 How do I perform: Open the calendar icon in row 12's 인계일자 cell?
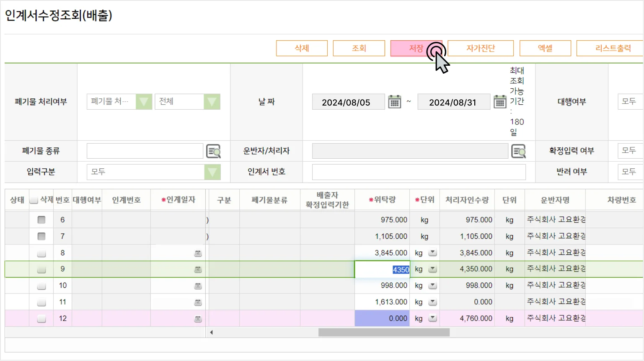tap(198, 318)
